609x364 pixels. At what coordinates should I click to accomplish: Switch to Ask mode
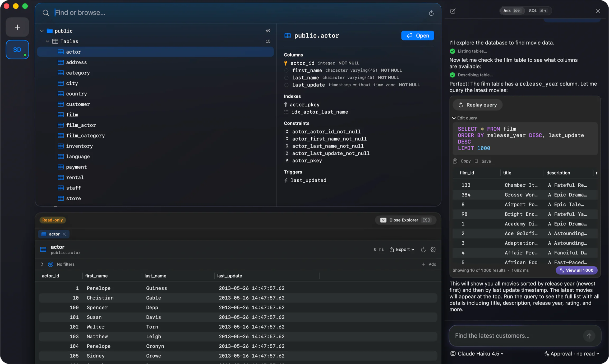tap(511, 11)
